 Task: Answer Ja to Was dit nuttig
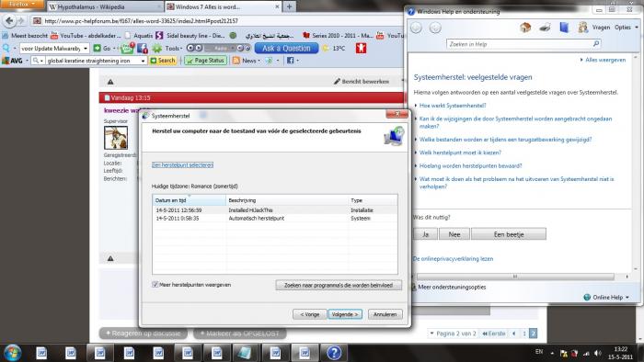pyautogui.click(x=425, y=234)
